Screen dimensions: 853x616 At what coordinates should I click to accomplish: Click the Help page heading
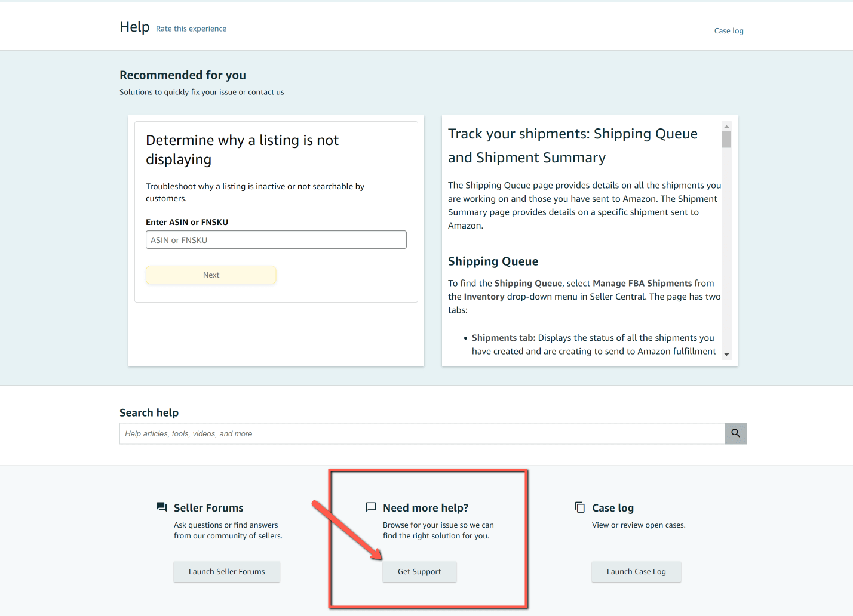pos(134,27)
